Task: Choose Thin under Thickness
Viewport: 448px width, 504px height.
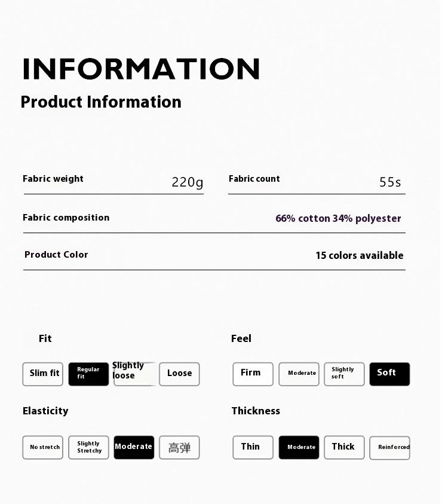Action: pos(253,447)
